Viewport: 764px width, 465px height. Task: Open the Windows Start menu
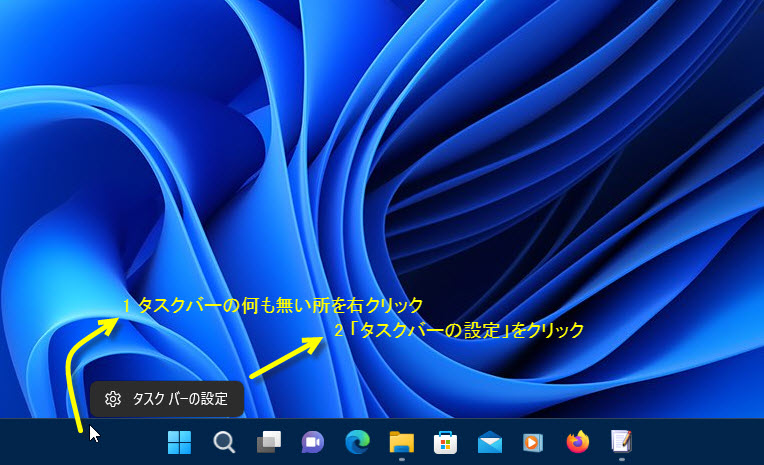[x=180, y=442]
